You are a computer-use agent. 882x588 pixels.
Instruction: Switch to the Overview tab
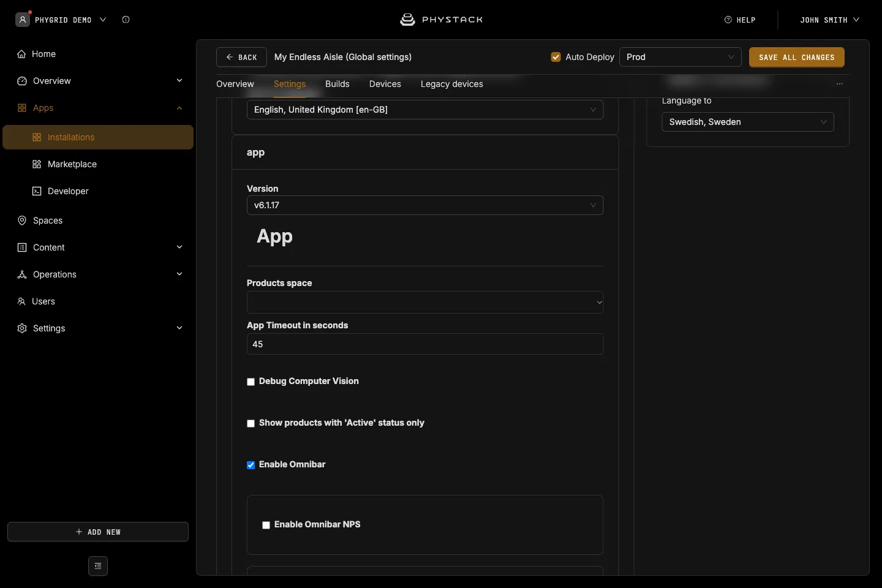tap(235, 84)
